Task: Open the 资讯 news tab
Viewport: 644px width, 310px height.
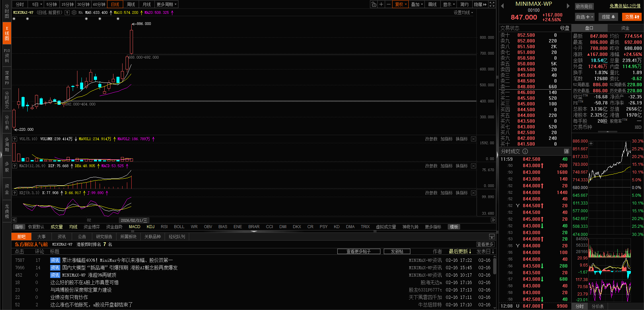Action: point(62,237)
